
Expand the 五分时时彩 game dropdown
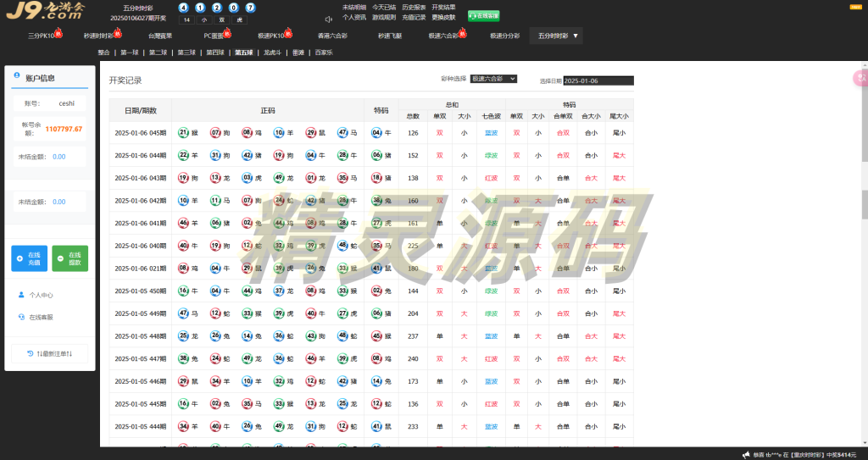(556, 36)
